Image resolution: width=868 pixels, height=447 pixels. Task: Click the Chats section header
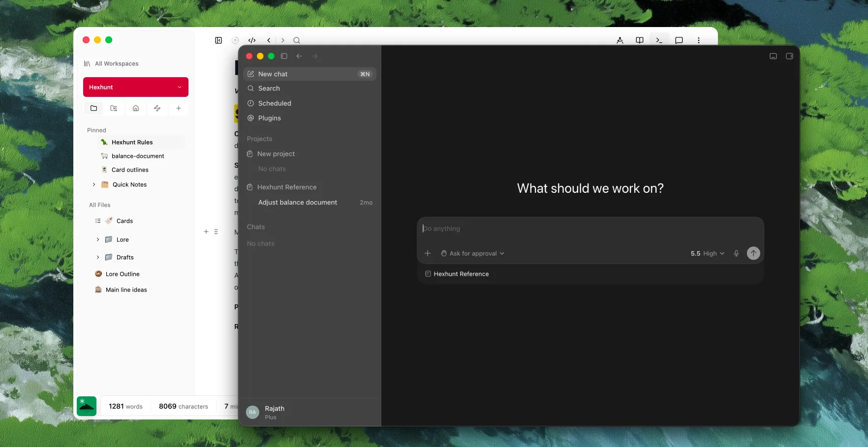tap(256, 227)
